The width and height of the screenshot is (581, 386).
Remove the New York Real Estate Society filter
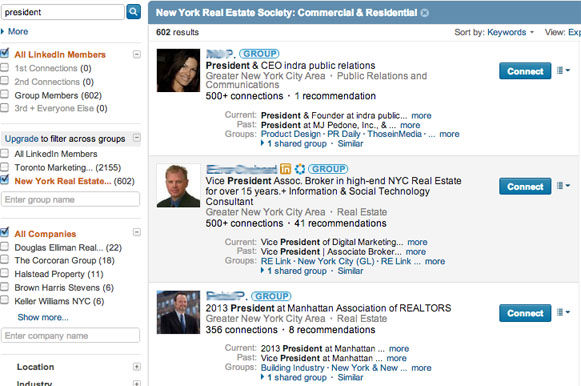[x=425, y=13]
